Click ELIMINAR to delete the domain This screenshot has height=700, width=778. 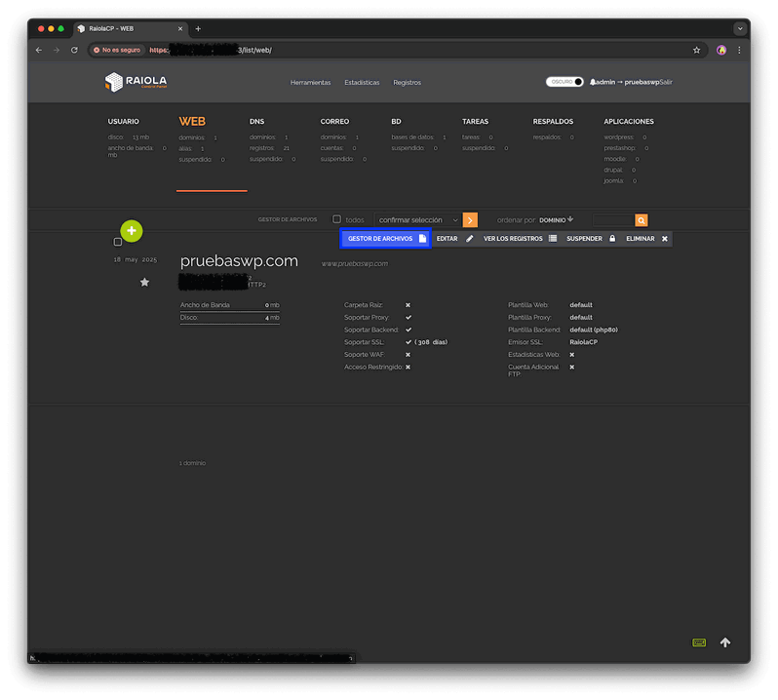[646, 239]
